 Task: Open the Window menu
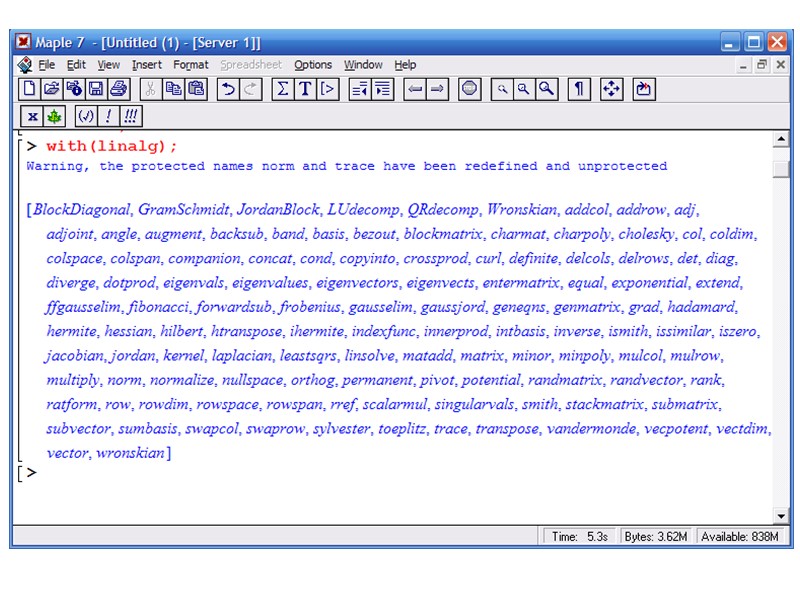[x=363, y=65]
